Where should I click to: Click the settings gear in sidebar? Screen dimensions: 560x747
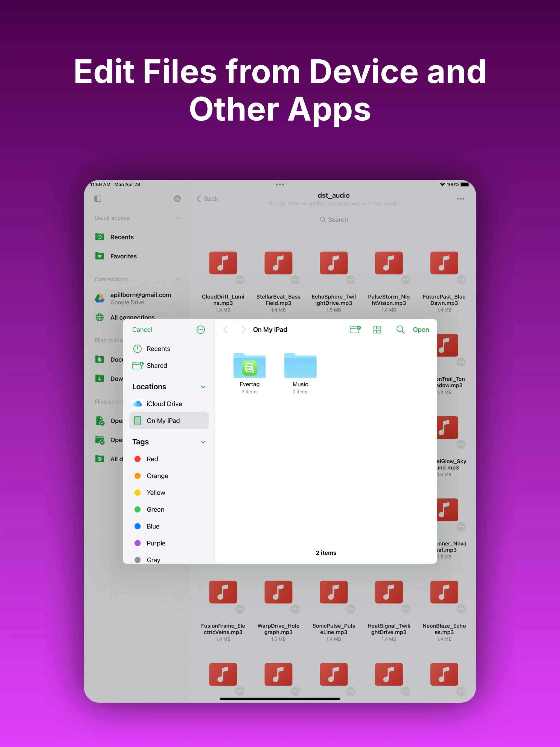(x=177, y=199)
